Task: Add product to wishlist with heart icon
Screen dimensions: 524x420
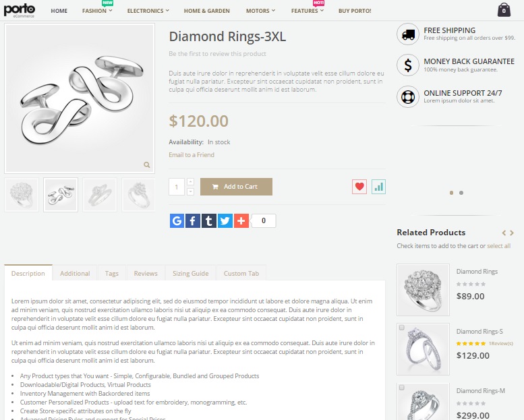Action: [x=359, y=187]
